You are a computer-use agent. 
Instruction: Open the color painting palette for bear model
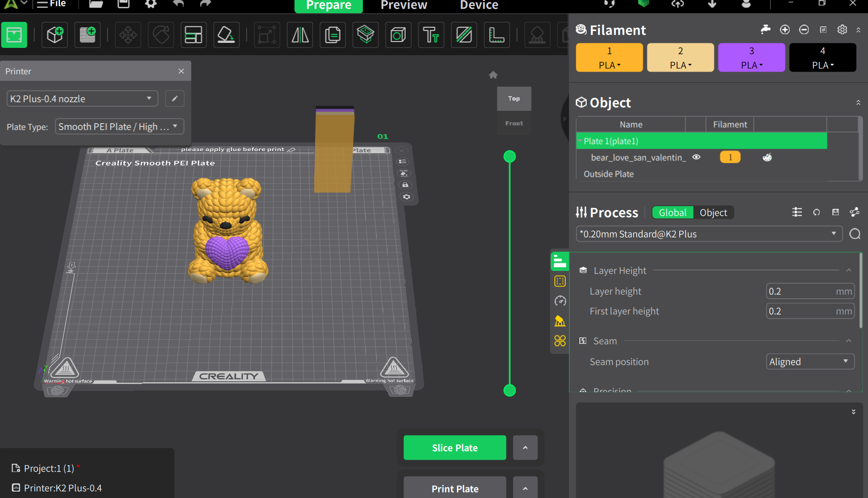pos(767,157)
